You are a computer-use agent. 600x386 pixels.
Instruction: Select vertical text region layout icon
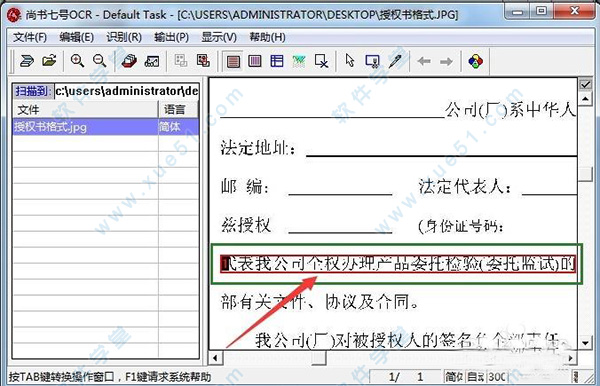[x=255, y=61]
